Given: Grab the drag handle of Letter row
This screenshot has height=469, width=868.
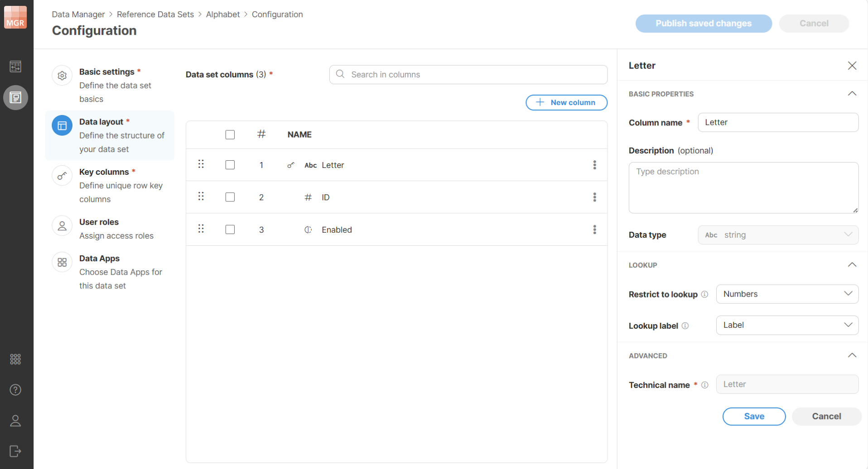Looking at the screenshot, I should (x=201, y=164).
